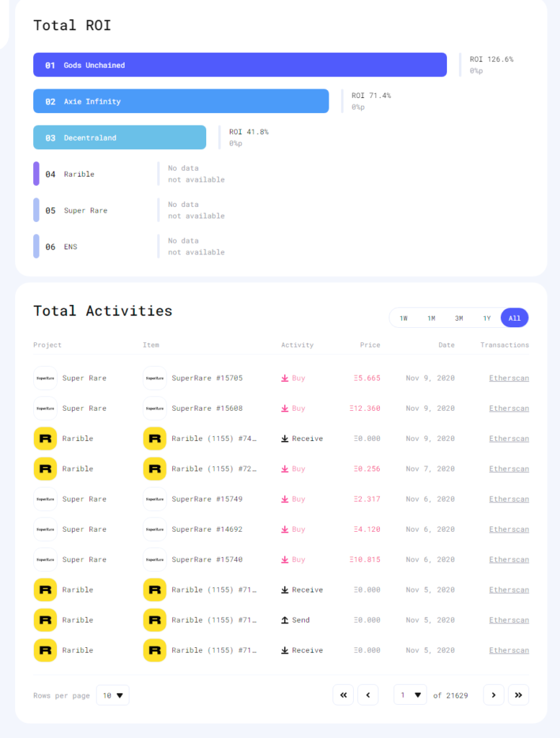Click the ROI 71.4% label
The width and height of the screenshot is (560, 738).
[371, 96]
